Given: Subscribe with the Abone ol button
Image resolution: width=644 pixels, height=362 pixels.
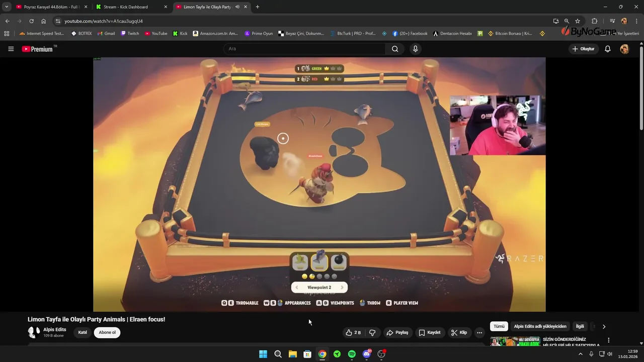Looking at the screenshot, I should [x=107, y=332].
